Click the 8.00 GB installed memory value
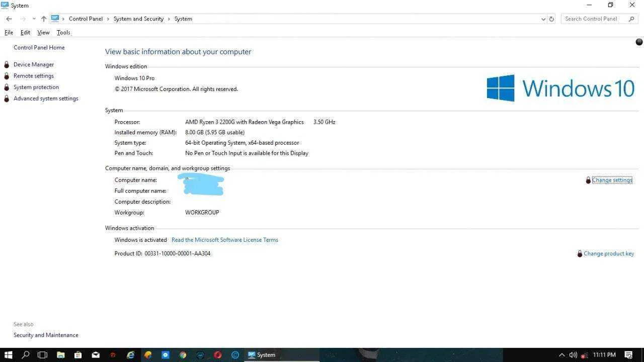 click(215, 132)
